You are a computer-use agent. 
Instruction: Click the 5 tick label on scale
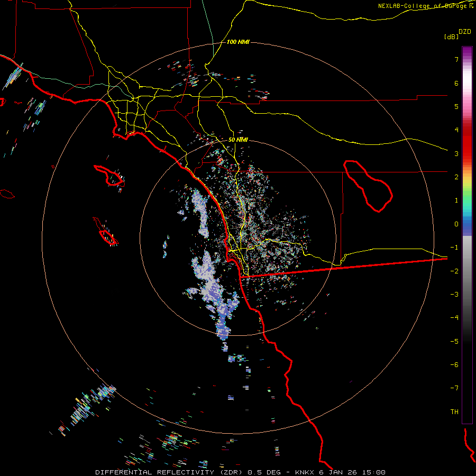pos(456,106)
